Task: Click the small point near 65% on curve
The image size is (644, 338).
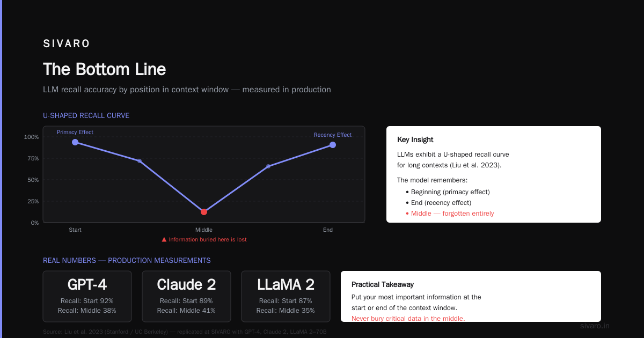Action: [x=268, y=166]
